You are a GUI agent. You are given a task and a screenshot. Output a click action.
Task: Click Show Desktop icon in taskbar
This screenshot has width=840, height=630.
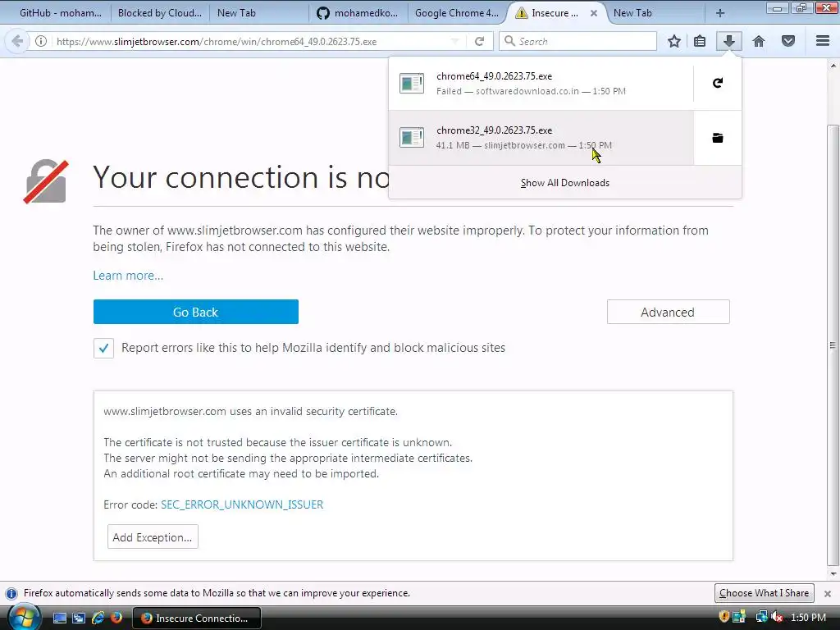pos(59,619)
